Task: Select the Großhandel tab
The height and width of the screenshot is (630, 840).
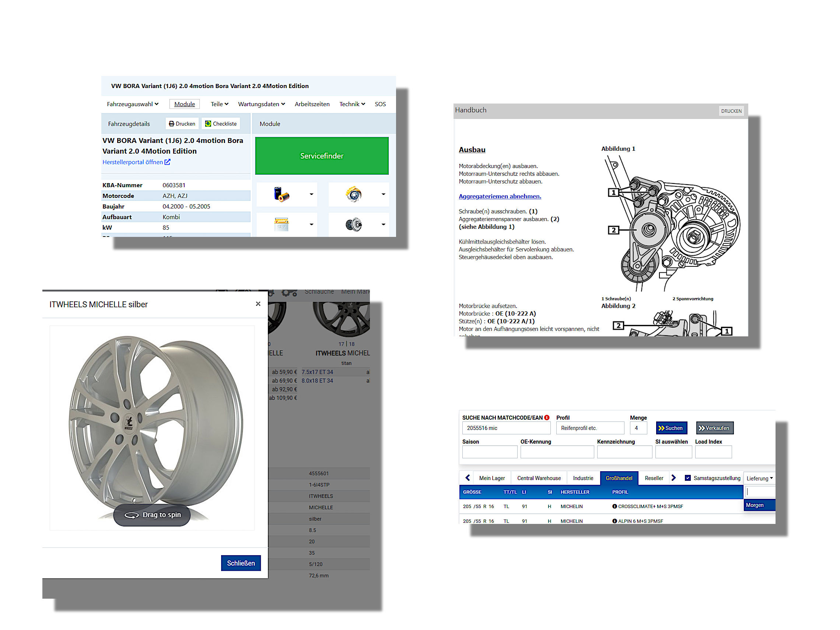Action: pos(619,479)
